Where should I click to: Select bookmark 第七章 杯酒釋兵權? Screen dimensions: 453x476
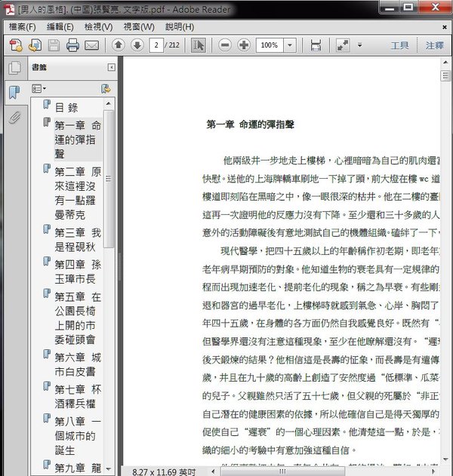[78, 397]
